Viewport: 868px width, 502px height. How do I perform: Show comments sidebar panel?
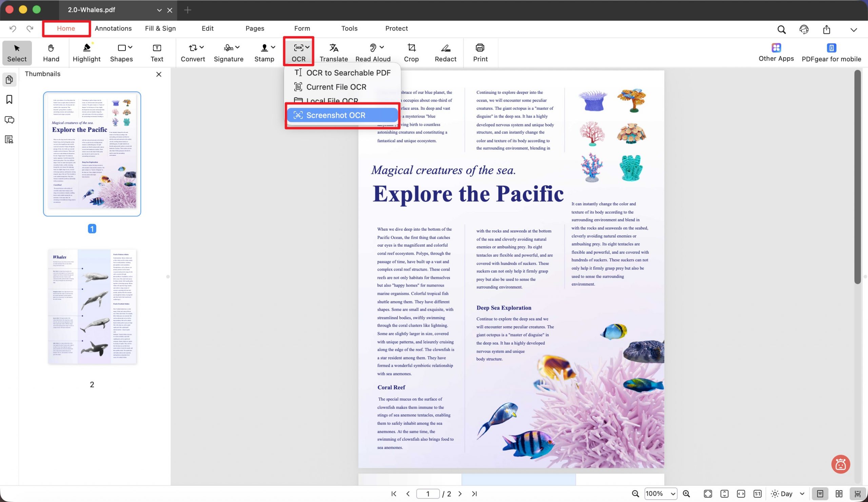coord(9,120)
